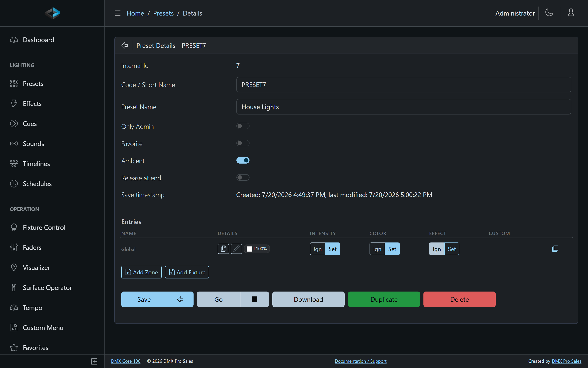Open the Effects sidebar item

(x=52, y=103)
